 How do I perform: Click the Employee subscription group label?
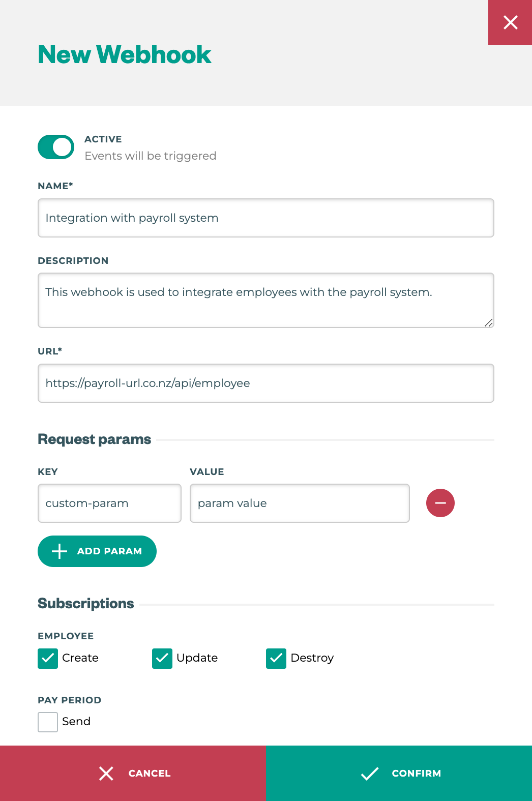(x=65, y=636)
